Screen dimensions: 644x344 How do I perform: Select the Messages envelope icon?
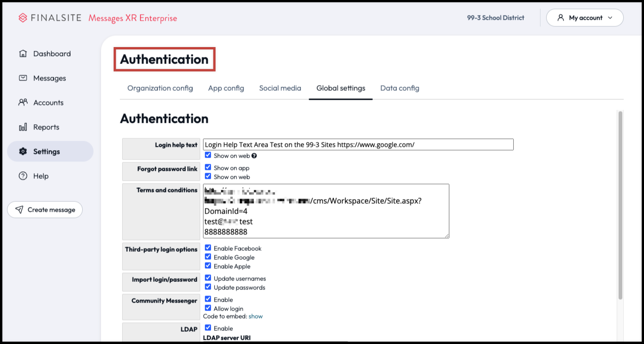point(22,78)
